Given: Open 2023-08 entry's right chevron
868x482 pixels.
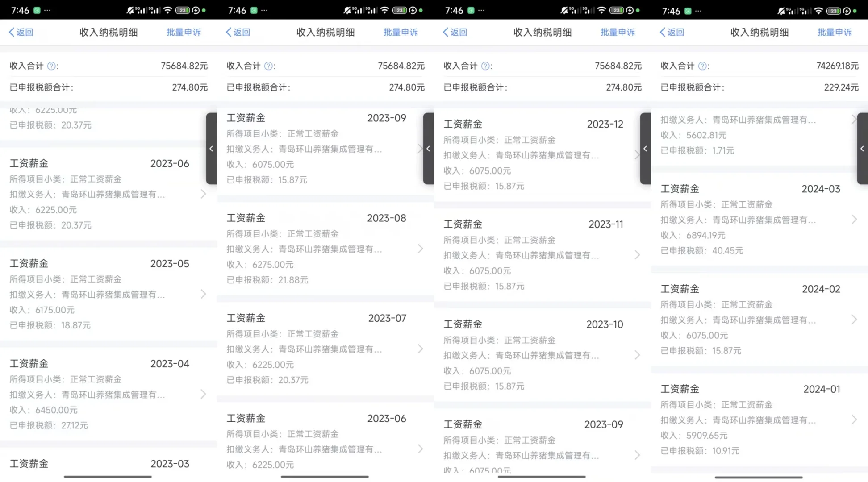Looking at the screenshot, I should pos(420,249).
